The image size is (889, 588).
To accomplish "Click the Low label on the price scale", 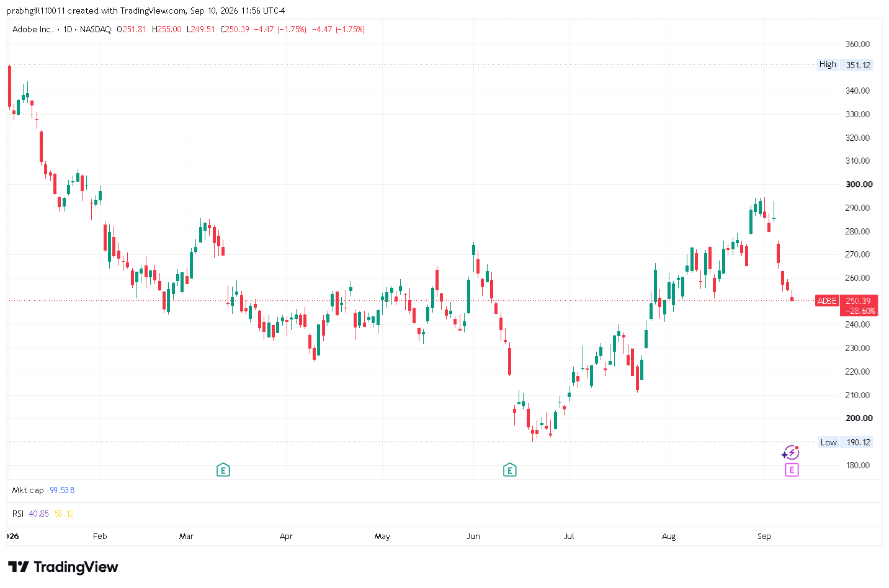I will 829,442.
